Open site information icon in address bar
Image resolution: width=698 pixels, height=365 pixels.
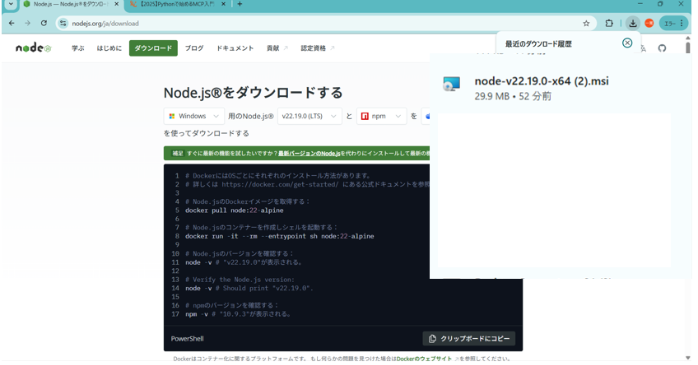coord(63,23)
